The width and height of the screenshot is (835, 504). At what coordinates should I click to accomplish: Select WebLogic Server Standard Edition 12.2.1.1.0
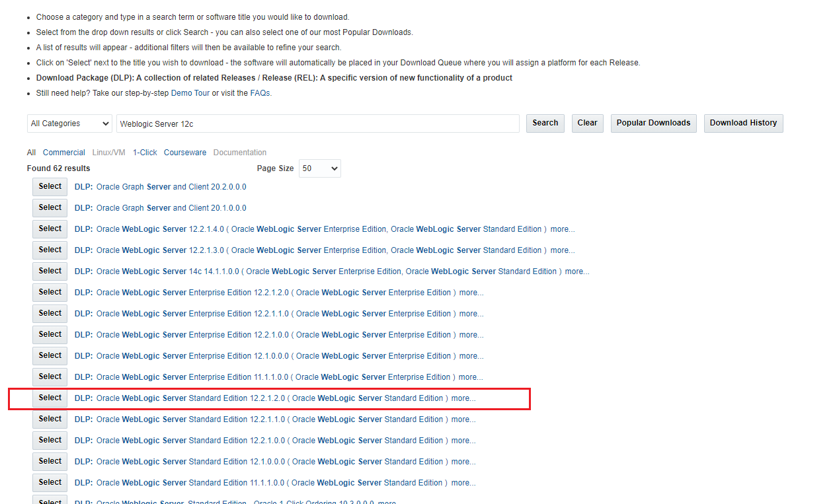coord(50,419)
